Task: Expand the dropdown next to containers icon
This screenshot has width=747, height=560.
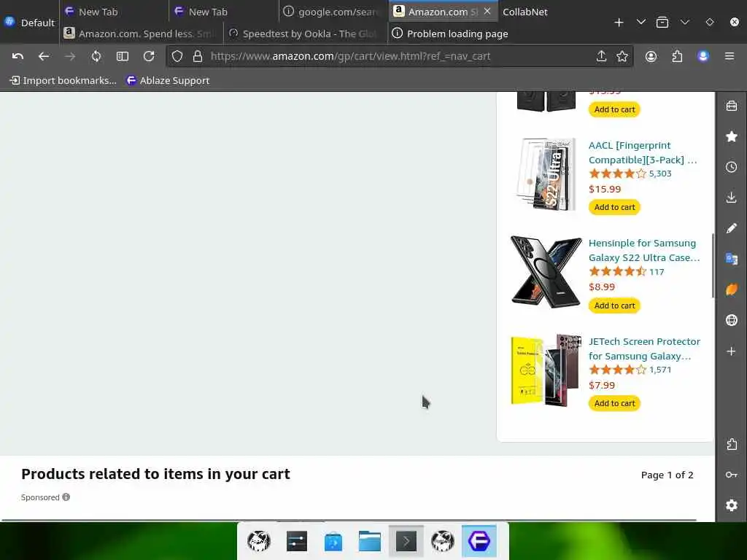Action: click(x=685, y=22)
